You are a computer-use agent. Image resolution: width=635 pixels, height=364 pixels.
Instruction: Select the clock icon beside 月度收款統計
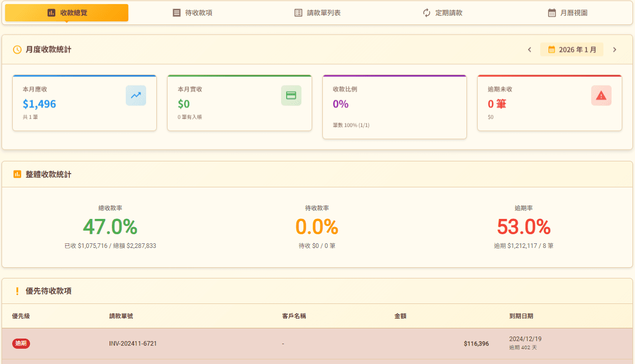click(16, 49)
